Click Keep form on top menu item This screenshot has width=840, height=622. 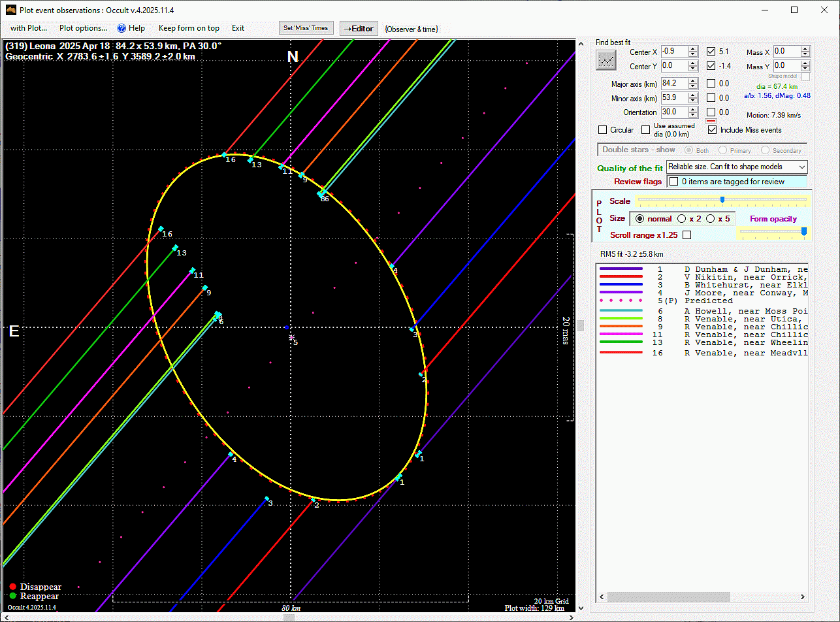(x=189, y=28)
